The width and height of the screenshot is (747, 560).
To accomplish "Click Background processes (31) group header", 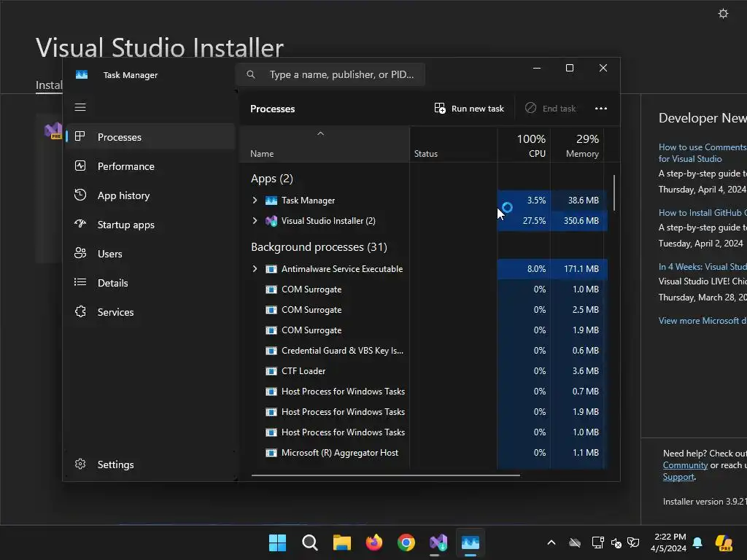I will (319, 247).
